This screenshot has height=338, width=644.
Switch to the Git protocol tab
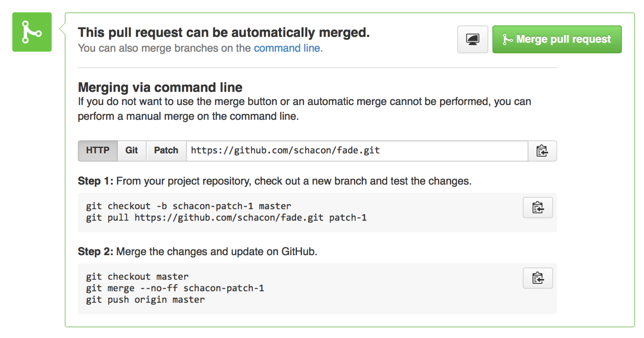point(132,151)
